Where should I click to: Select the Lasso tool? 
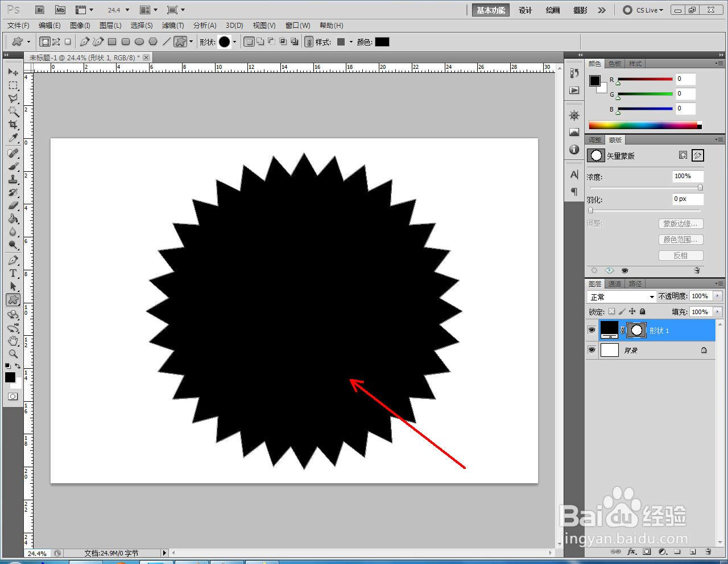(x=13, y=98)
